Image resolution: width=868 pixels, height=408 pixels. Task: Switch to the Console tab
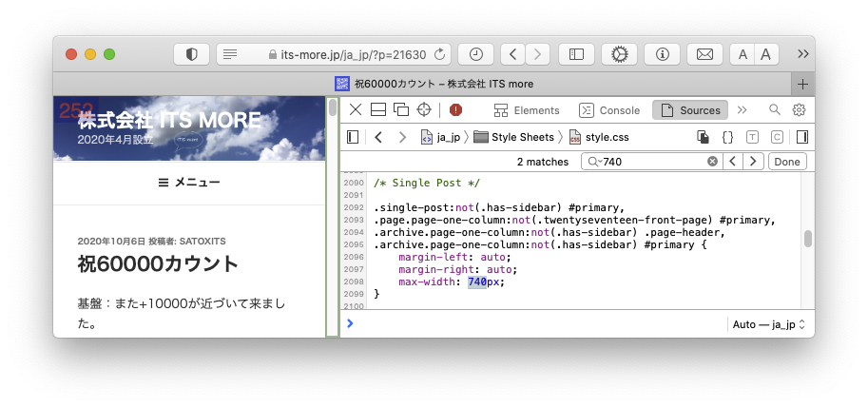click(x=610, y=110)
